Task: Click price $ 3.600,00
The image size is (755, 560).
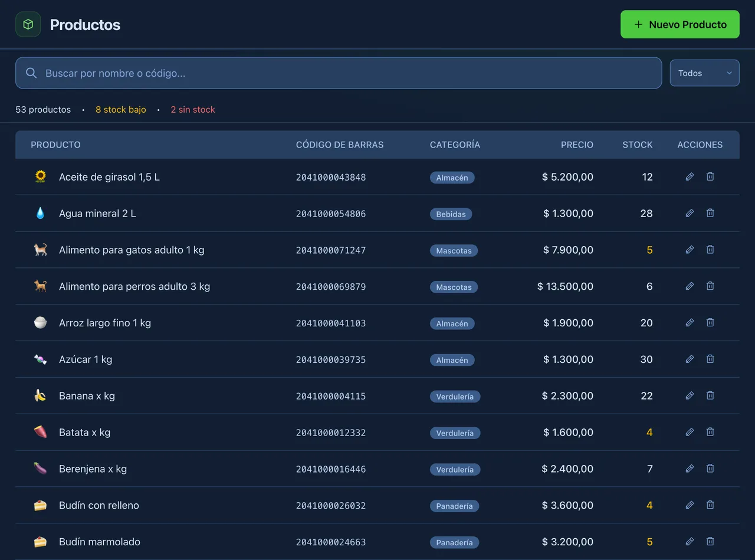Action: coord(567,505)
